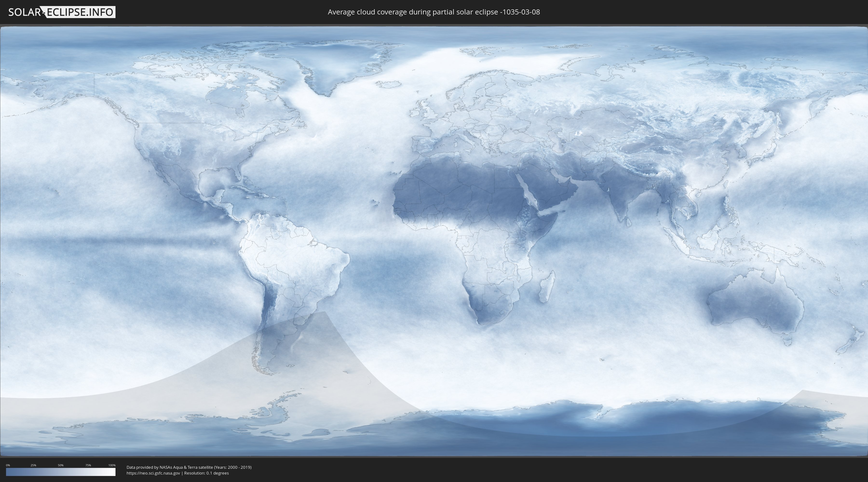Click the 100% label on the legend
Screen dimensions: 868x482
tap(112, 465)
